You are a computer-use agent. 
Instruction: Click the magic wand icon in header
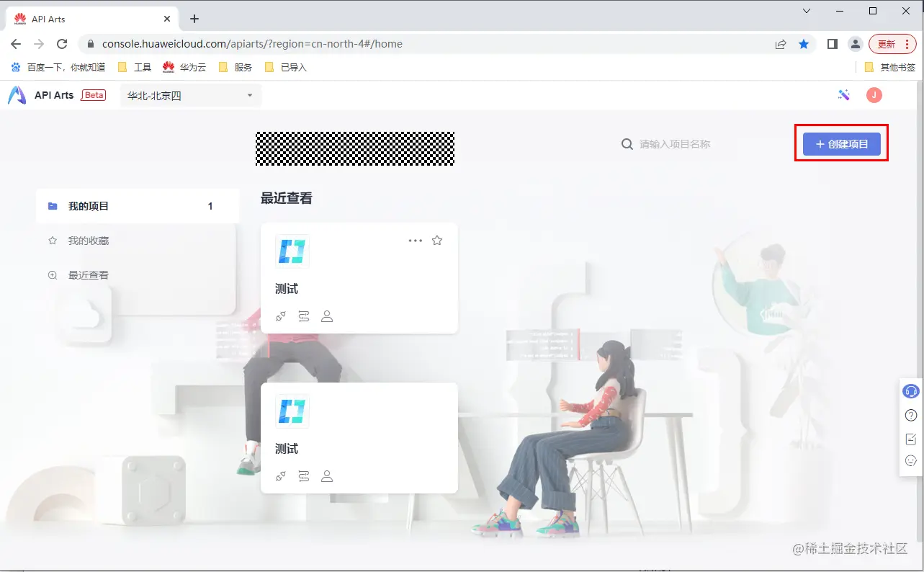pos(844,95)
